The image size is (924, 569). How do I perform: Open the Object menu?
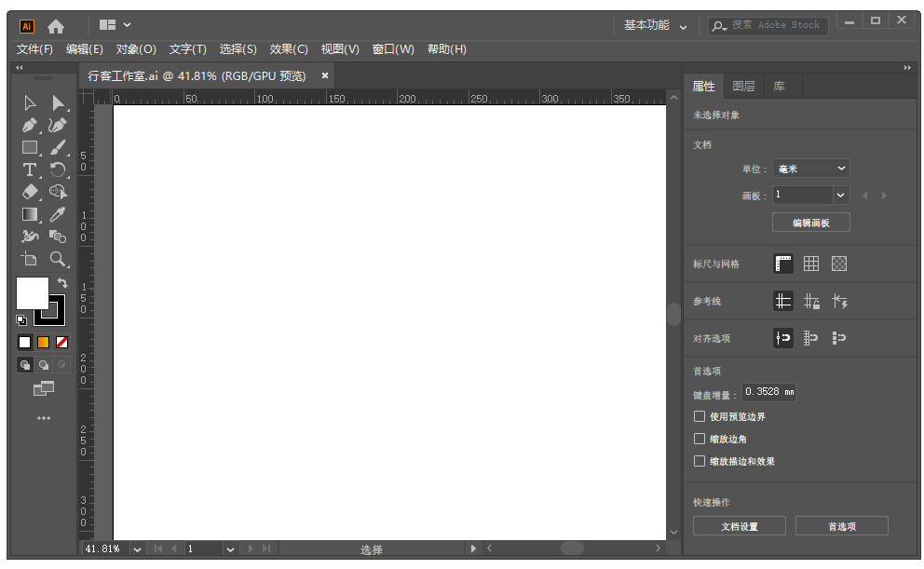pos(136,49)
